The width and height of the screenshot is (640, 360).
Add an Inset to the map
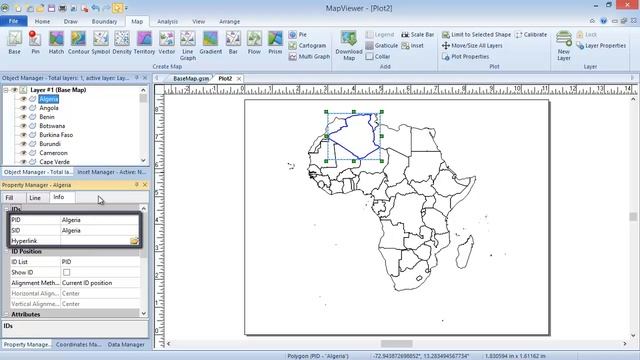tap(412, 46)
